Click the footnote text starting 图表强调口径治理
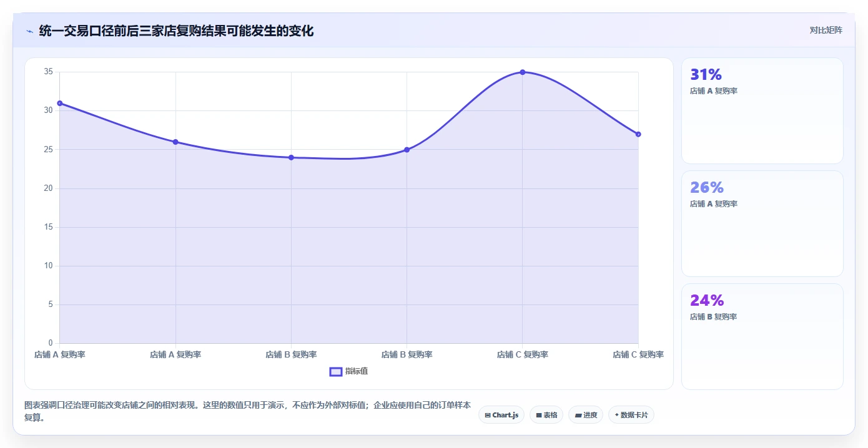Image resolution: width=868 pixels, height=448 pixels. coord(247,411)
